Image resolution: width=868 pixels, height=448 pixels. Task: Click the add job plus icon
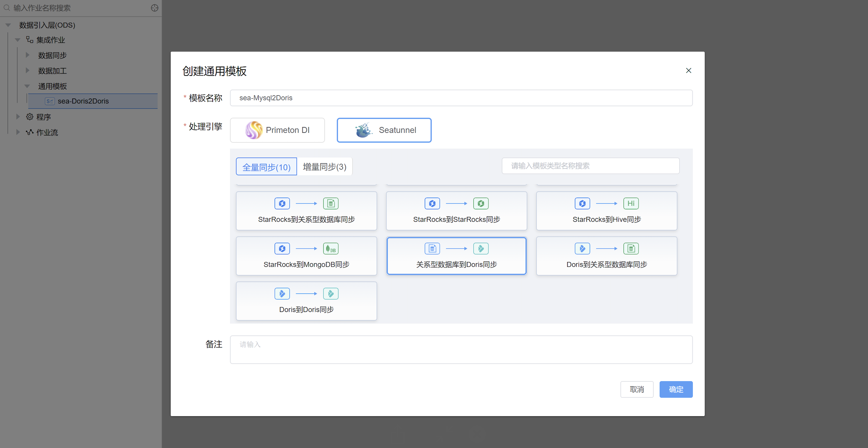point(154,8)
